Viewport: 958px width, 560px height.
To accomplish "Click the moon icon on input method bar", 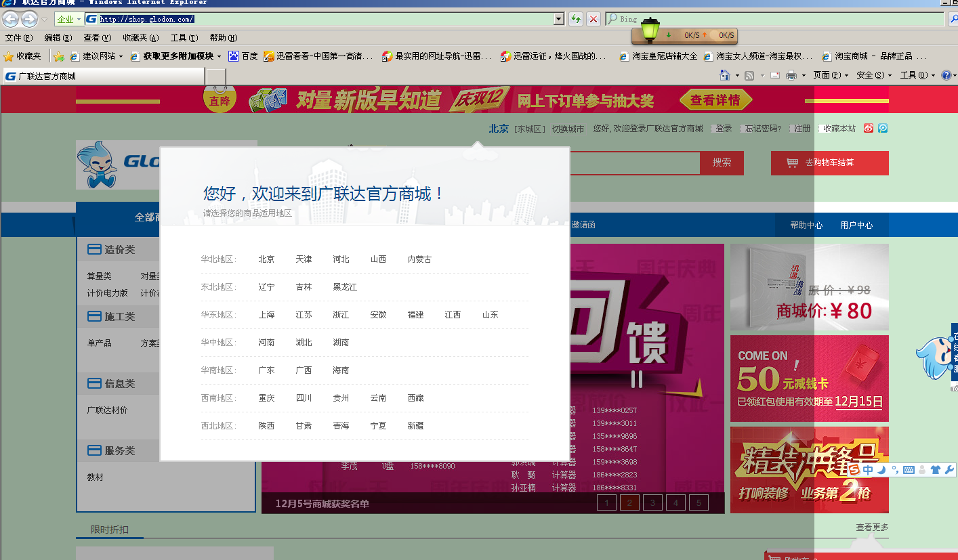I will [881, 469].
